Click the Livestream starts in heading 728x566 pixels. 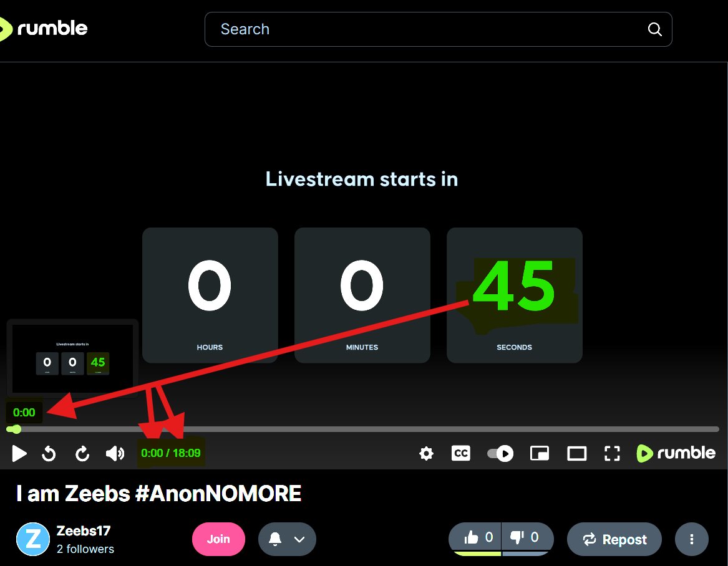(x=362, y=179)
